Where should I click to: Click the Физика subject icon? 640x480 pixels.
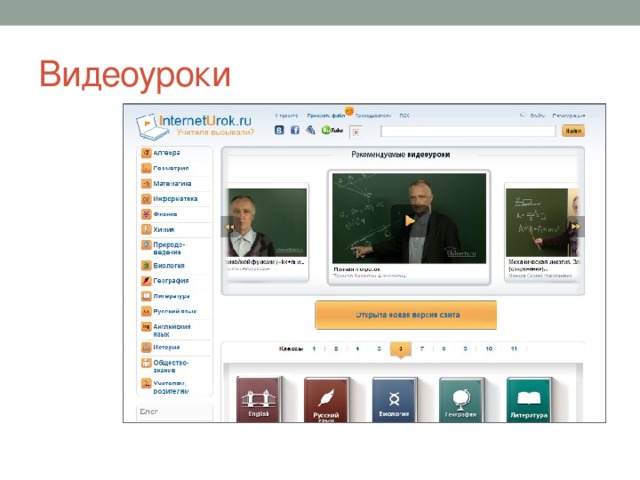(x=146, y=214)
